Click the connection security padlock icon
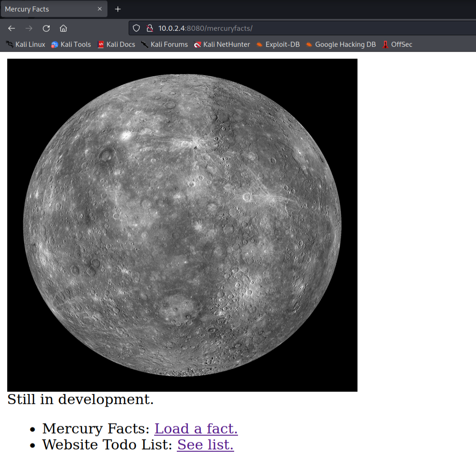Image resolution: width=476 pixels, height=461 pixels. pyautogui.click(x=150, y=28)
